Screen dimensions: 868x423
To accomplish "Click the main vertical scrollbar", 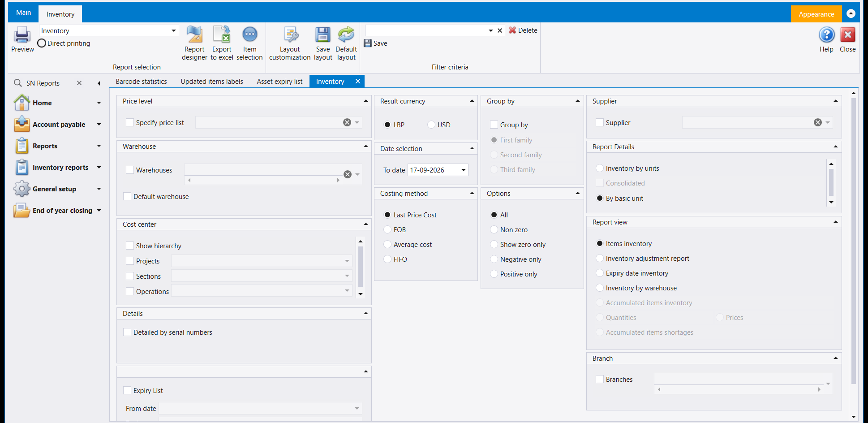I will (x=854, y=241).
